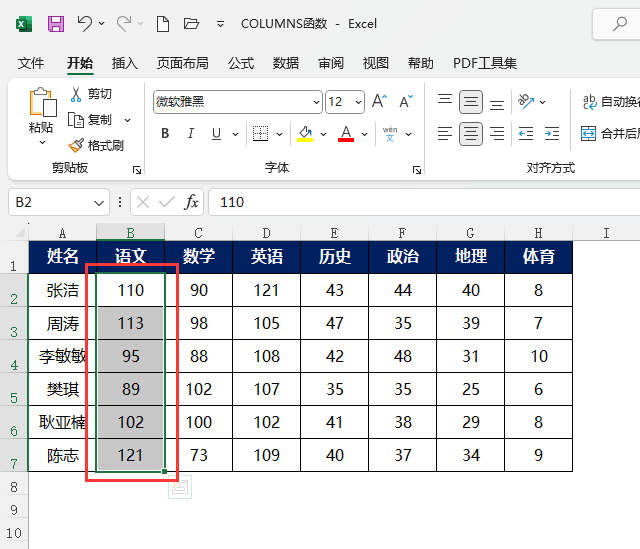Switch to the 页面布局 tab
The width and height of the screenshot is (640, 549).
pos(183,63)
